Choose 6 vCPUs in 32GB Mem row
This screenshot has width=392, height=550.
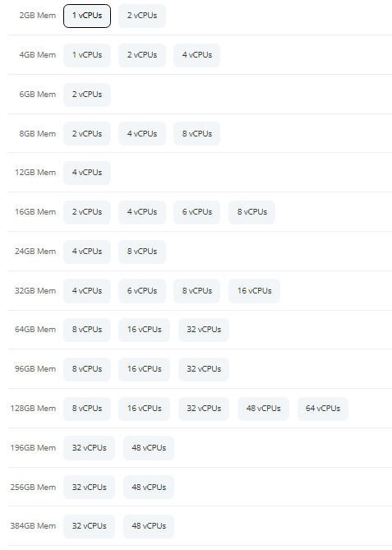click(142, 291)
